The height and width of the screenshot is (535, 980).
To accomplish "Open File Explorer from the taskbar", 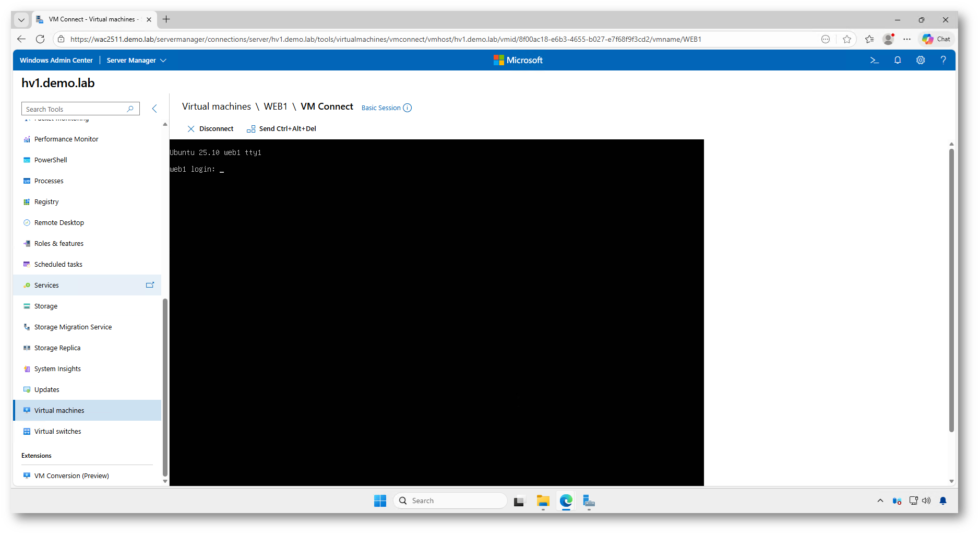I will 543,501.
